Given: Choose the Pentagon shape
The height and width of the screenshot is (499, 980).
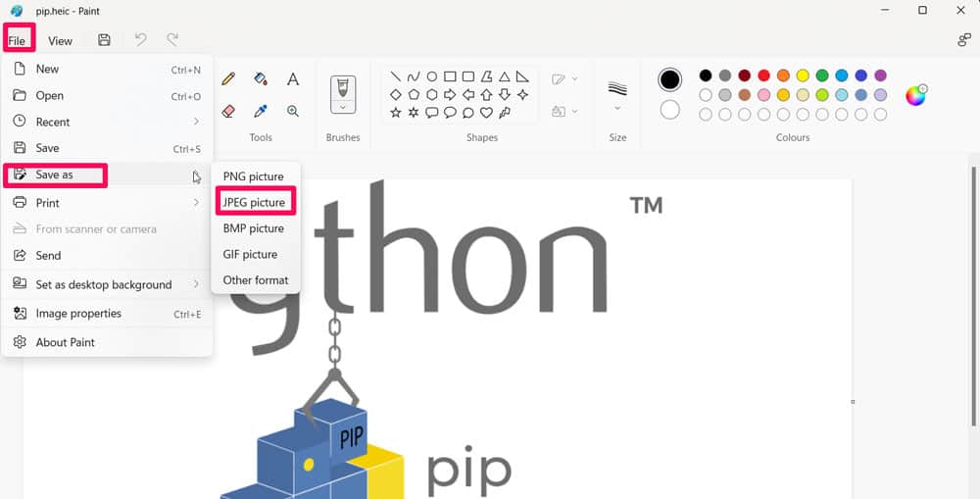Looking at the screenshot, I should tap(414, 95).
